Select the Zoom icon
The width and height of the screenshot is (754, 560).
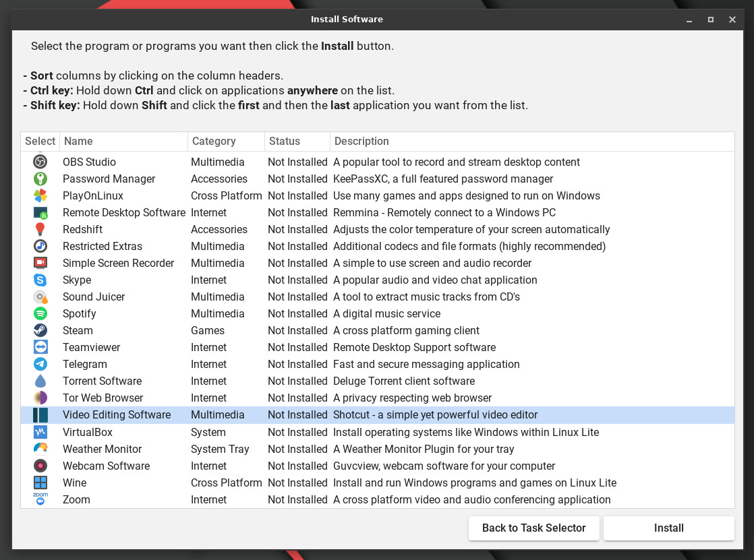coord(40,499)
